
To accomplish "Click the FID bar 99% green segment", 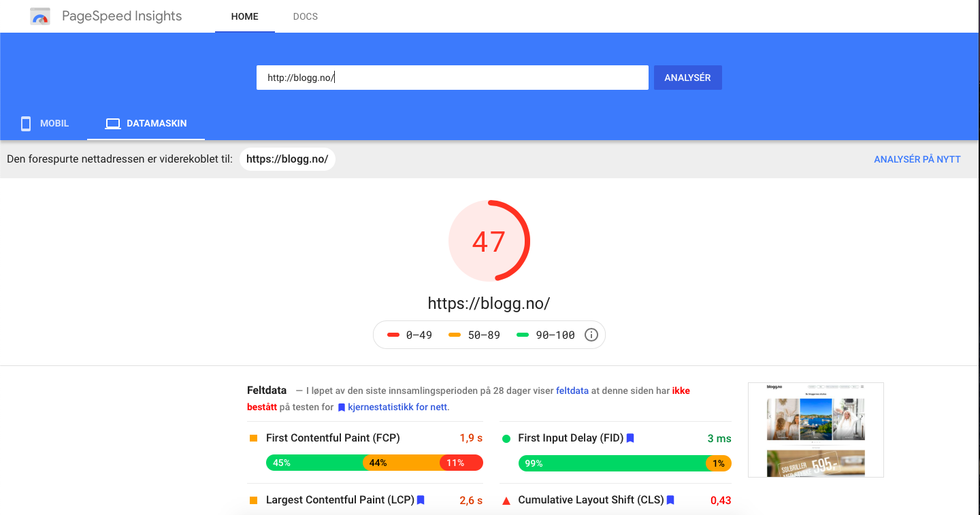I will (x=612, y=463).
